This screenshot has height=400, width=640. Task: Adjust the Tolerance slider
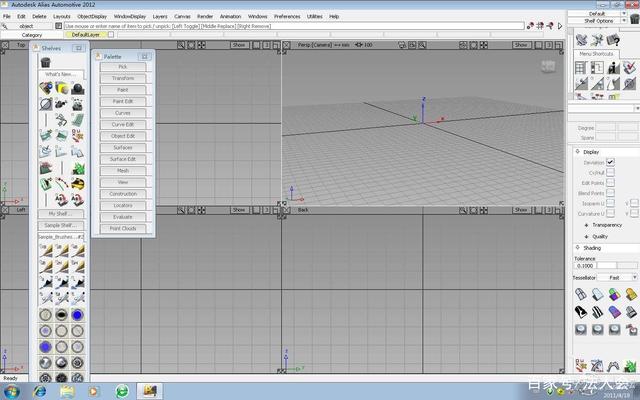pos(617,265)
